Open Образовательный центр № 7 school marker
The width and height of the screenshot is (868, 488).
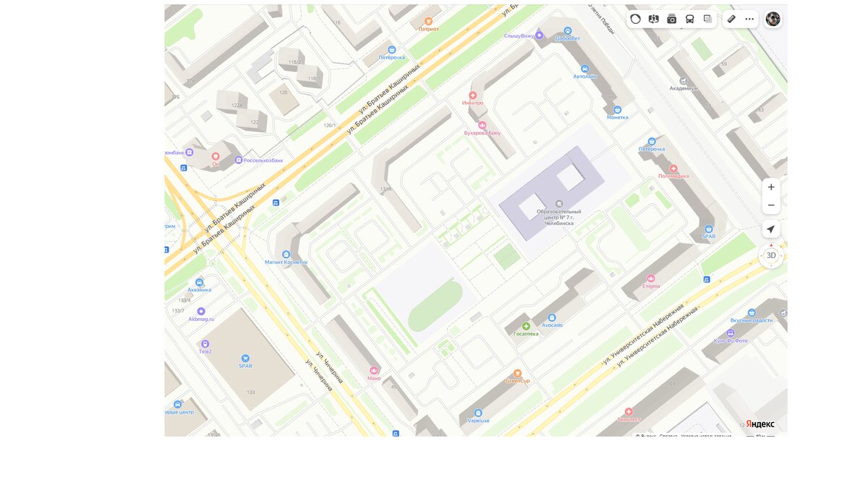pos(558,204)
